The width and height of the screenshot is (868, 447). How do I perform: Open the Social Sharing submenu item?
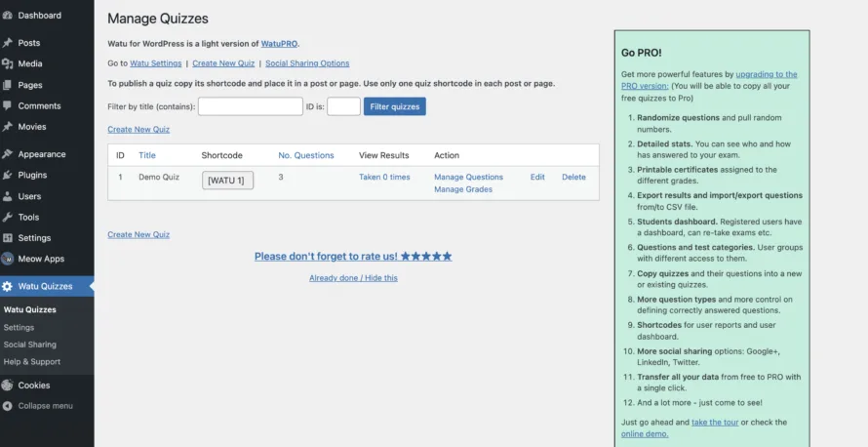pyautogui.click(x=29, y=345)
